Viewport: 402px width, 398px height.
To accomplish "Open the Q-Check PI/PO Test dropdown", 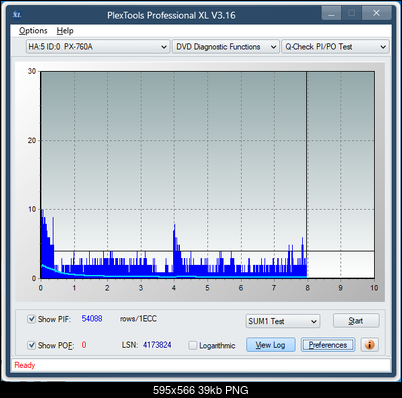I will click(x=335, y=47).
